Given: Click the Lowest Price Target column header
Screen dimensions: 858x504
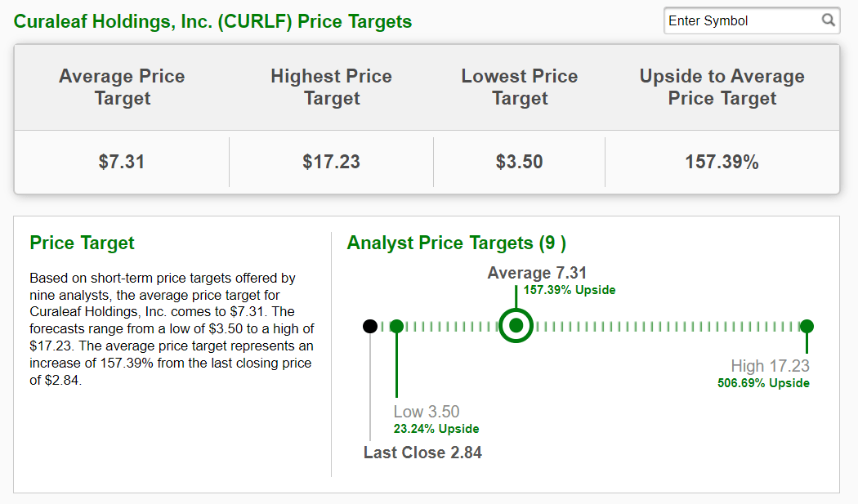Looking at the screenshot, I should (519, 87).
